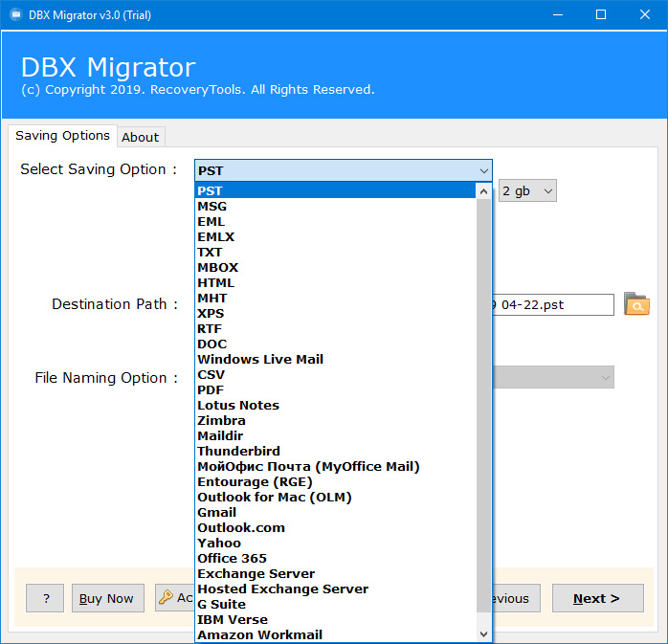Click the DBX Migrator app icon in the title bar
The width and height of the screenshot is (668, 644).
pyautogui.click(x=16, y=15)
